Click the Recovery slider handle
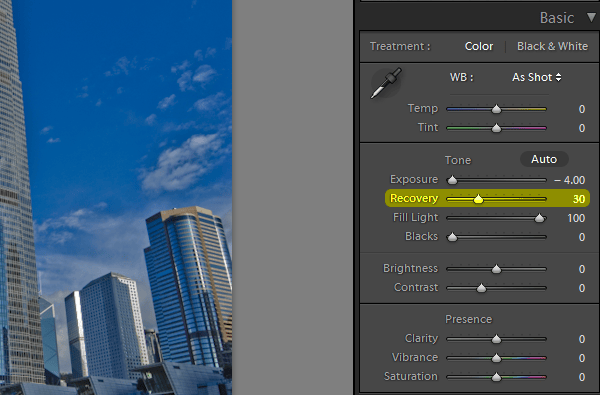 [x=478, y=199]
